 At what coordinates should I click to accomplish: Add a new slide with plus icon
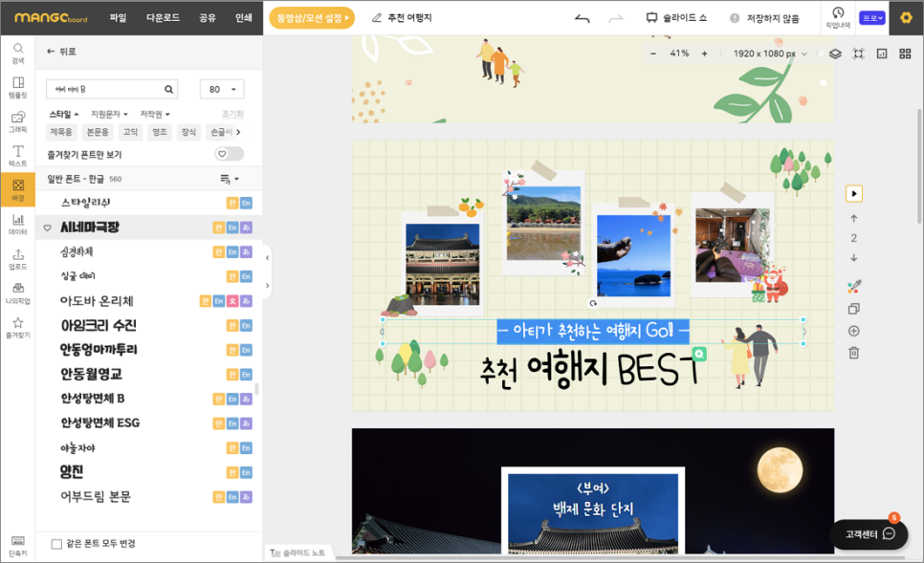[x=854, y=331]
